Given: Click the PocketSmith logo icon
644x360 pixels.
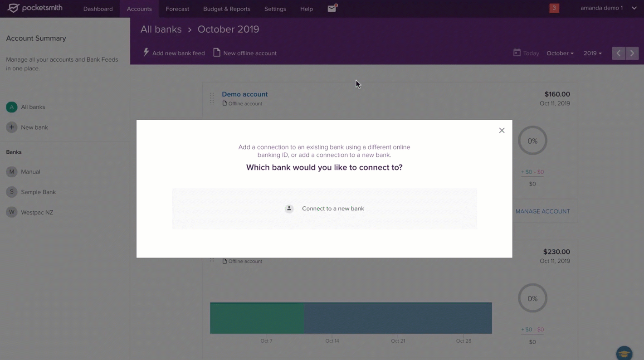Looking at the screenshot, I should (13, 8).
